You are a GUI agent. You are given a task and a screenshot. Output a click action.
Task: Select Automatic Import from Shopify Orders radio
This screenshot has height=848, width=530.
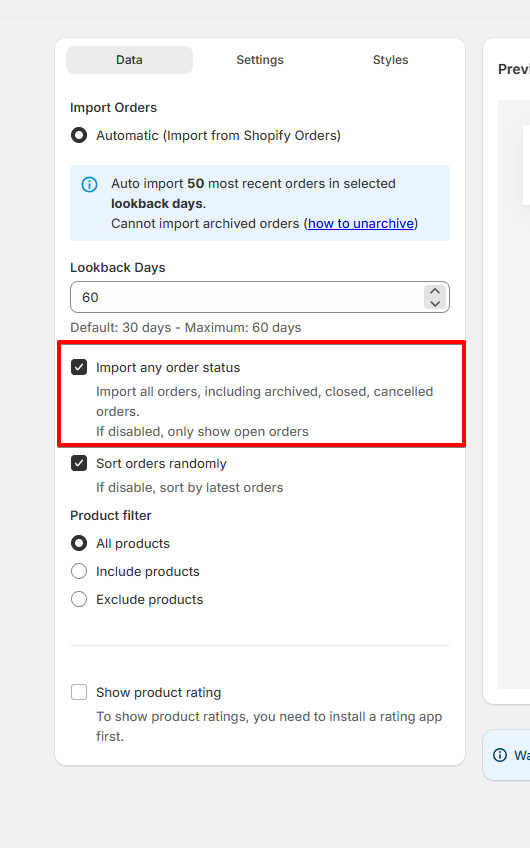pos(79,135)
